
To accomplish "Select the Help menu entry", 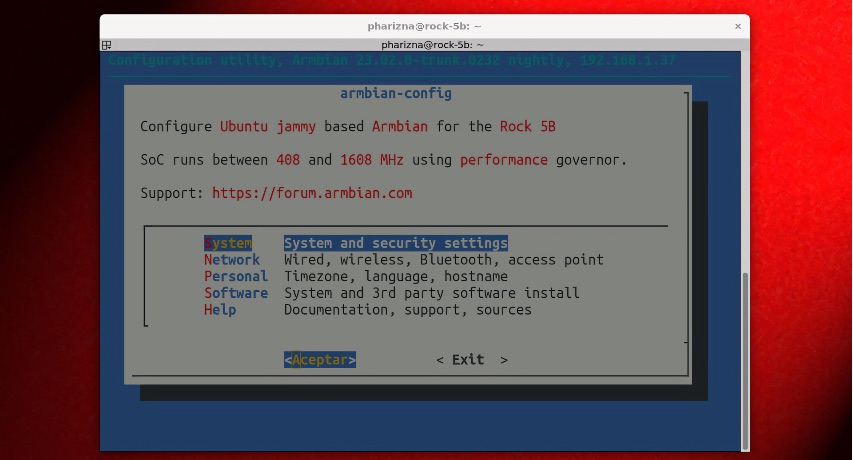I will (220, 310).
